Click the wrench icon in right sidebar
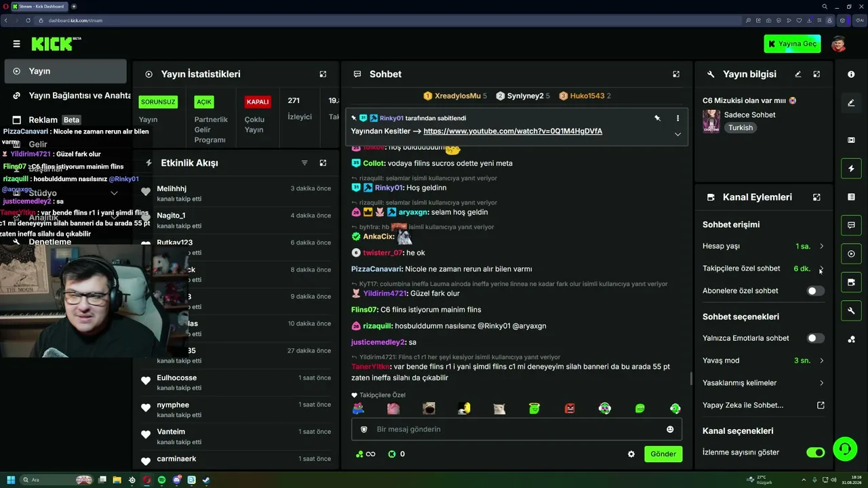Image resolution: width=868 pixels, height=488 pixels. (x=851, y=310)
